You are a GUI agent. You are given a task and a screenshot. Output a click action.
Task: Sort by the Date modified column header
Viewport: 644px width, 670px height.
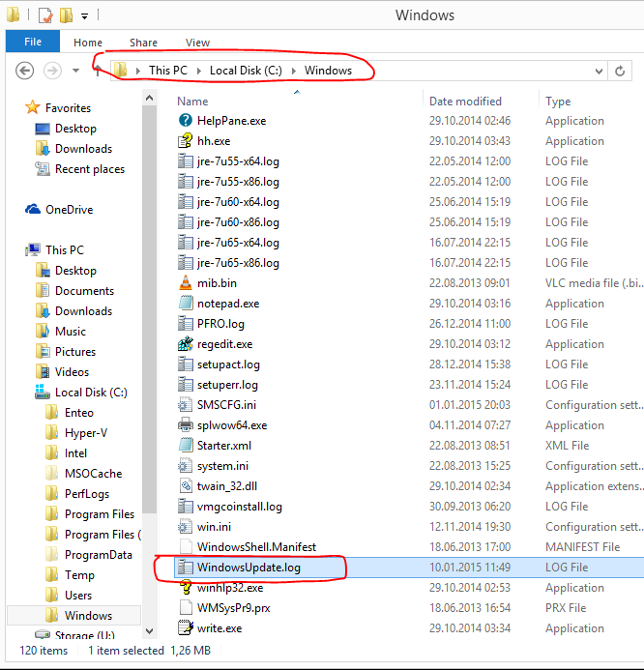pos(465,102)
